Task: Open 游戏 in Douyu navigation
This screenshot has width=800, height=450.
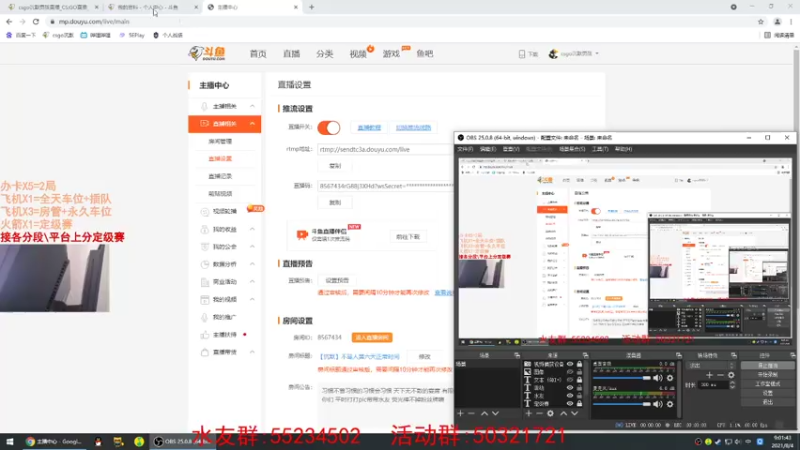Action: pos(391,54)
